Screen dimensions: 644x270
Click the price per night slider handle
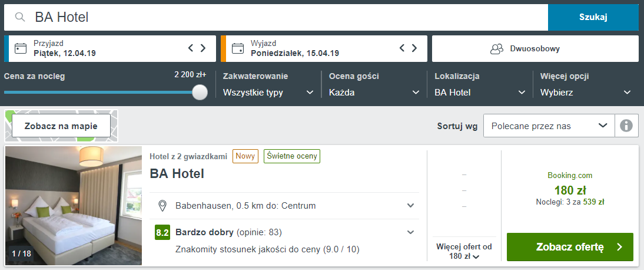[x=200, y=92]
